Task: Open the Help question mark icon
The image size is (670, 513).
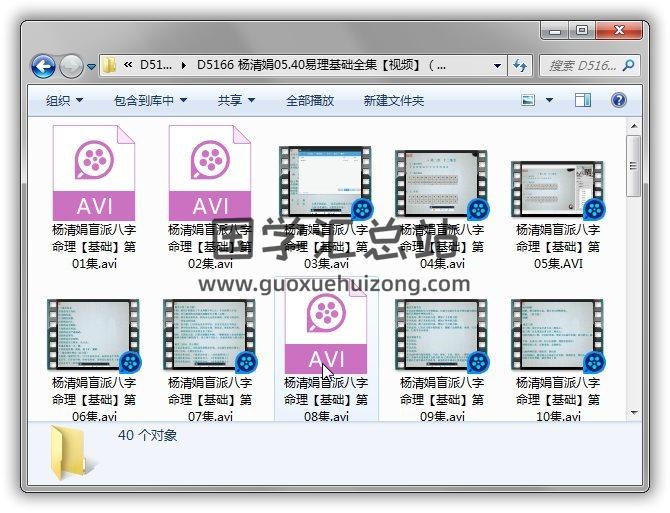Action: (x=618, y=100)
